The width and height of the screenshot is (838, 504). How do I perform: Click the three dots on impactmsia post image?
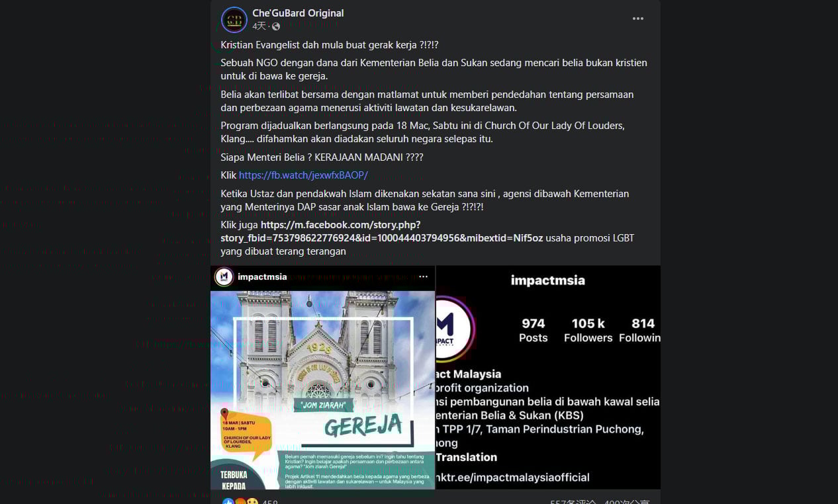pyautogui.click(x=423, y=276)
